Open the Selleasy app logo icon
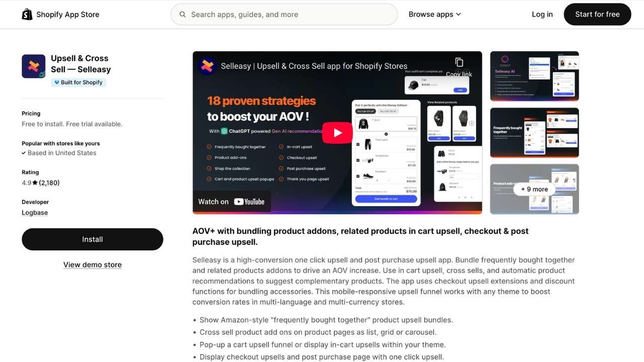The height and width of the screenshot is (362, 644). click(x=34, y=66)
